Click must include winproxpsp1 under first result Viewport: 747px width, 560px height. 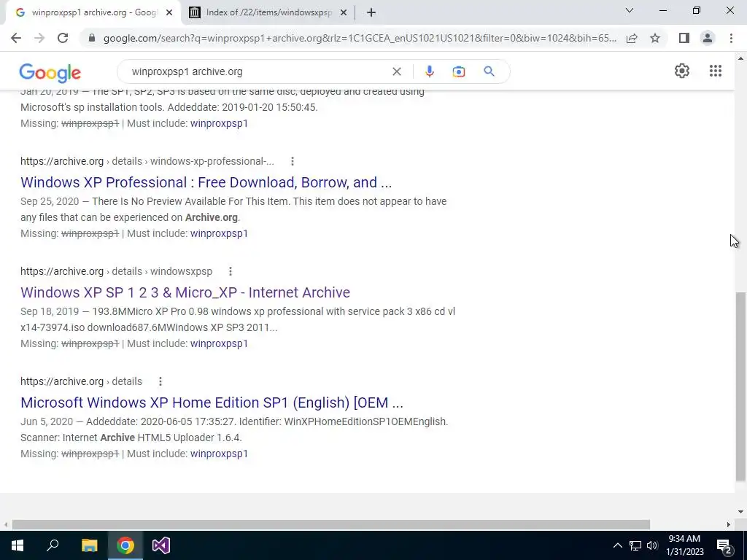coord(219,123)
